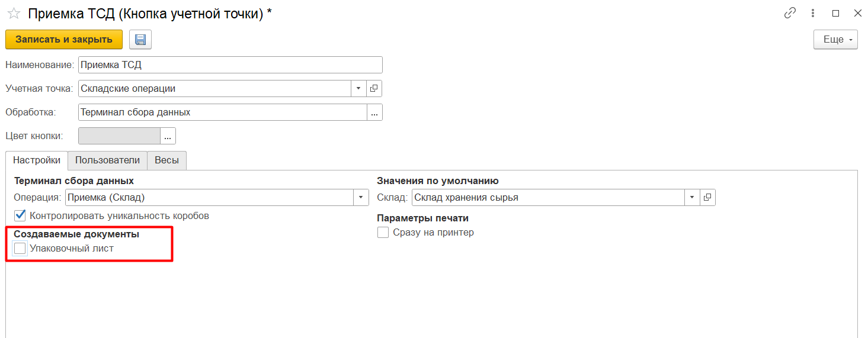The width and height of the screenshot is (868, 338).
Task: Open the three-dot window menu
Action: coord(813,13)
